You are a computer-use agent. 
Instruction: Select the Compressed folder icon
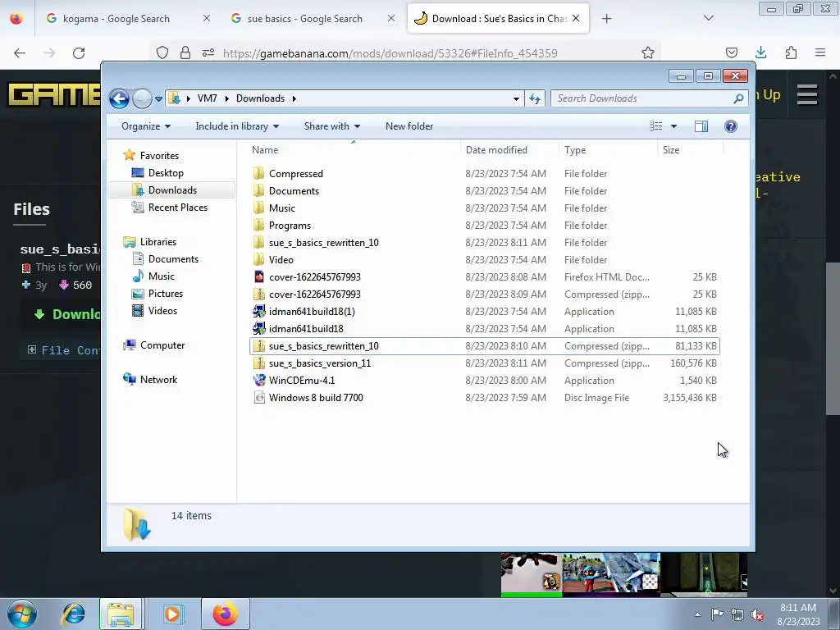pyautogui.click(x=258, y=174)
